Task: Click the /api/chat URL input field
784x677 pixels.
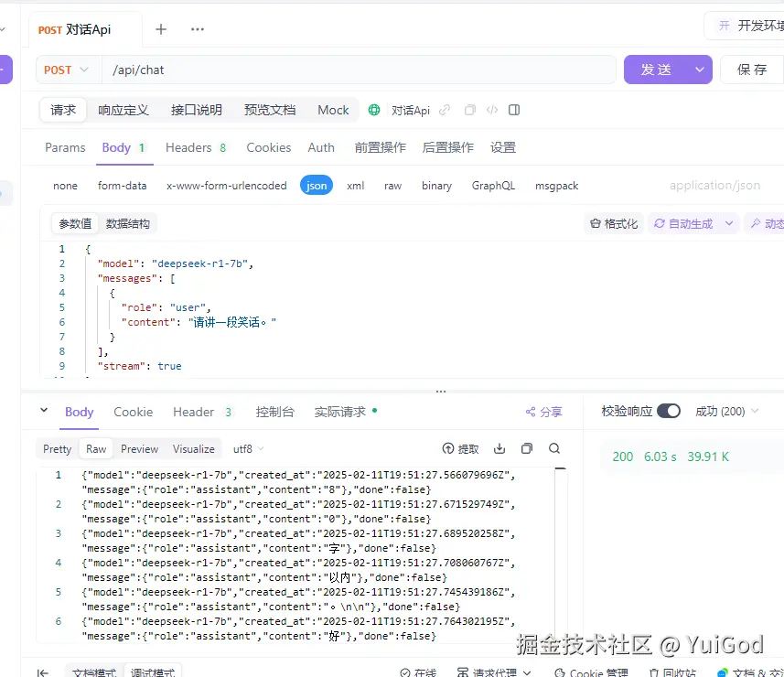Action: 359,70
